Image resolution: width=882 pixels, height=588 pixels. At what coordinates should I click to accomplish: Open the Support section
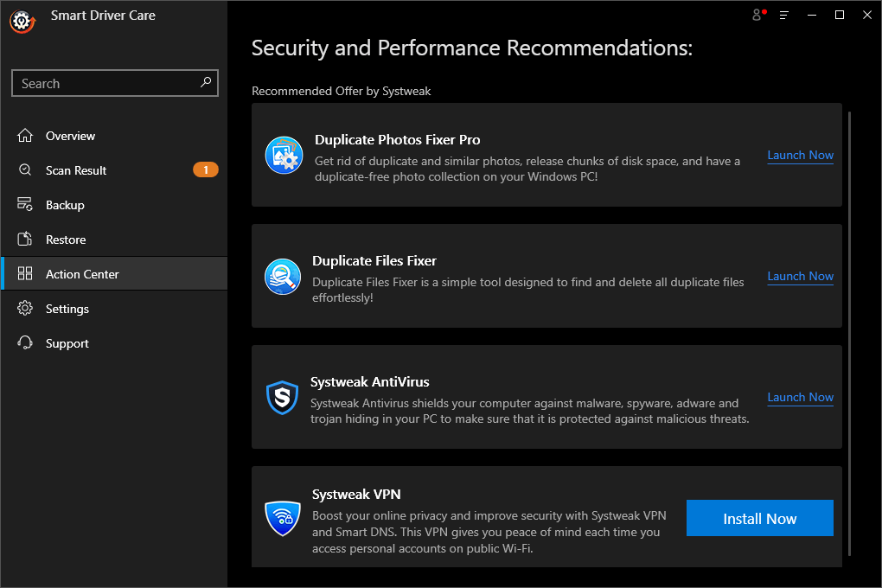[114, 342]
